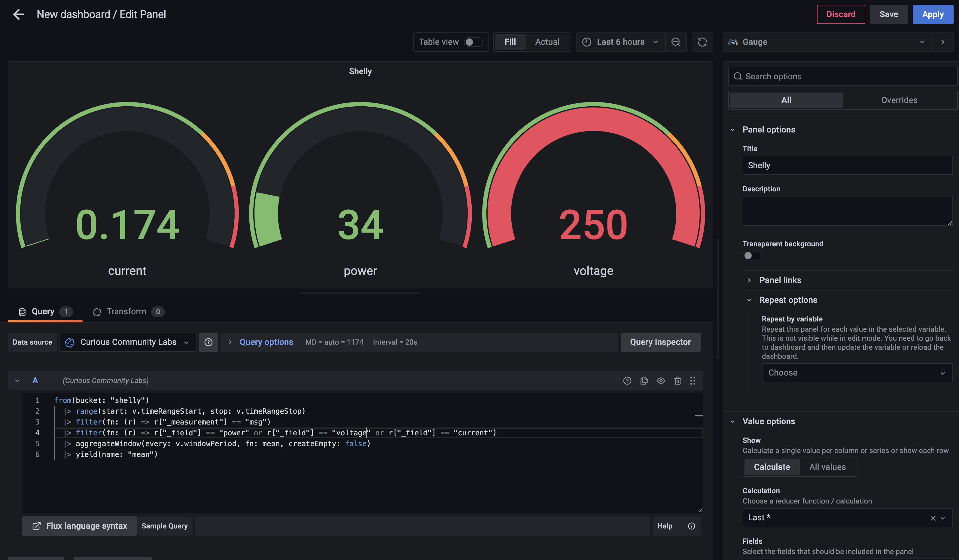Switch to the Transform tab

[126, 311]
